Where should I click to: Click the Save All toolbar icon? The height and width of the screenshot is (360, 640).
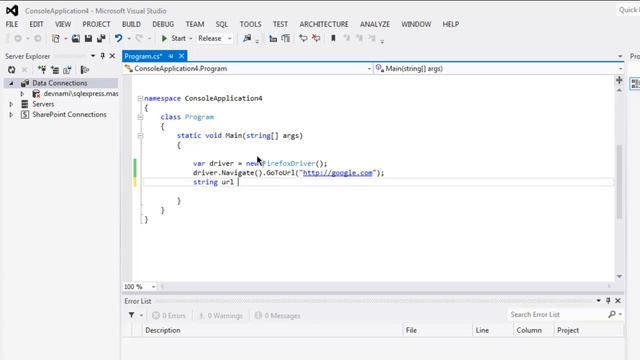click(101, 38)
